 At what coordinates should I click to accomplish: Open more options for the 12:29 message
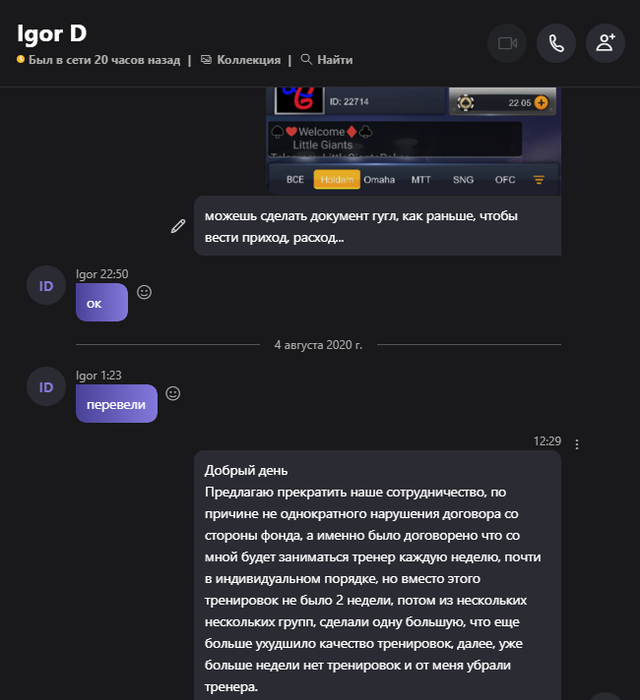pyautogui.click(x=577, y=444)
